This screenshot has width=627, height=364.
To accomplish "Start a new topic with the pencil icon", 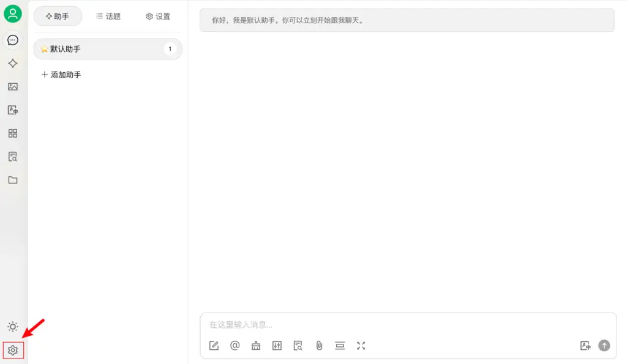I will click(214, 345).
